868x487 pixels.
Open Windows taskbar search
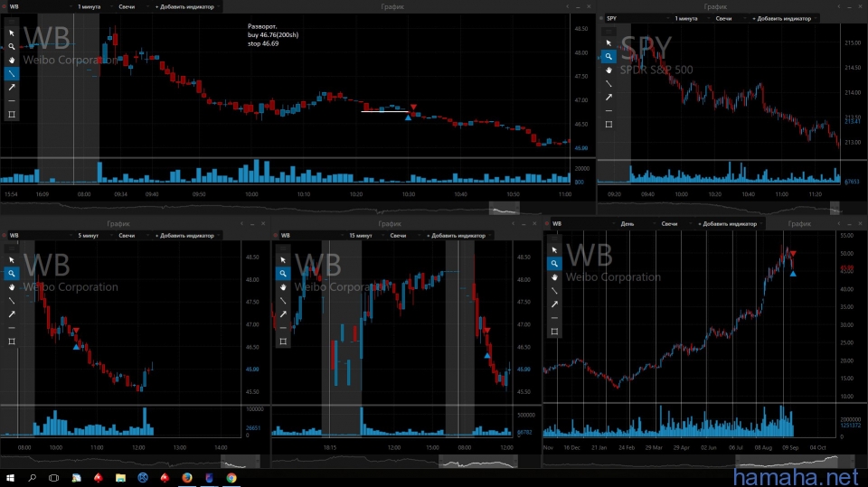point(33,478)
